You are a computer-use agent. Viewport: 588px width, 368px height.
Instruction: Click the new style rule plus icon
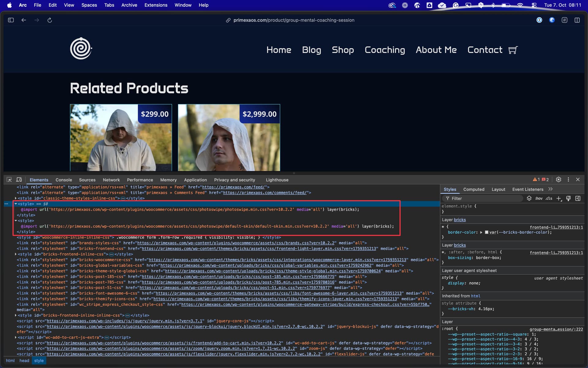tap(559, 198)
